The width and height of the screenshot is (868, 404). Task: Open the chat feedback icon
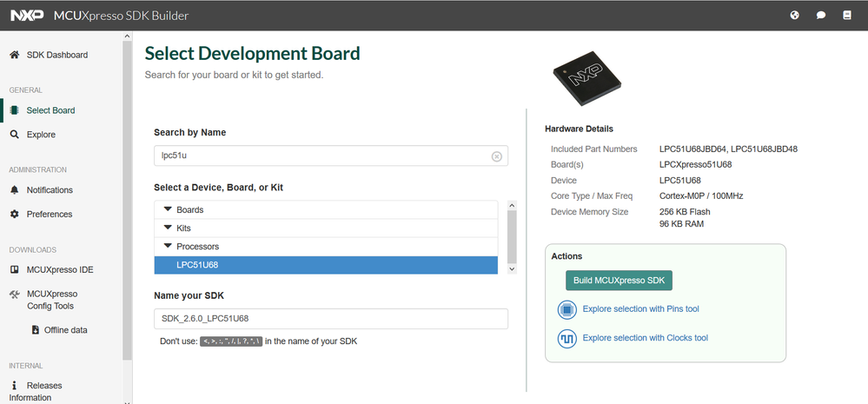(x=820, y=16)
